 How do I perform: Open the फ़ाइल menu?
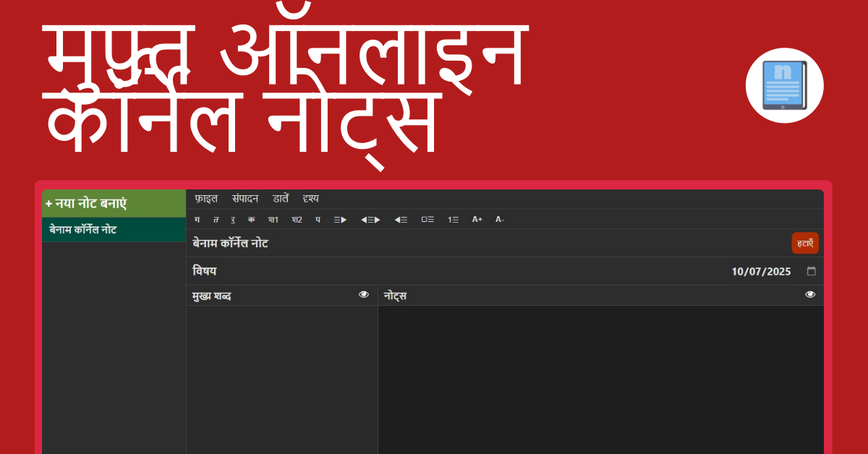point(206,199)
